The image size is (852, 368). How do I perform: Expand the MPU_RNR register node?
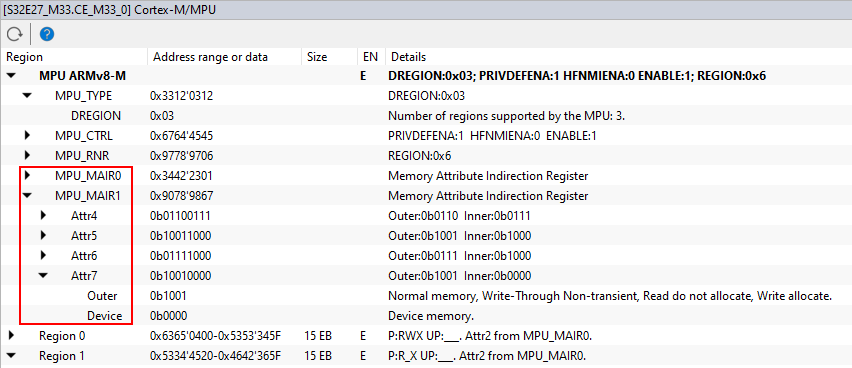point(27,155)
